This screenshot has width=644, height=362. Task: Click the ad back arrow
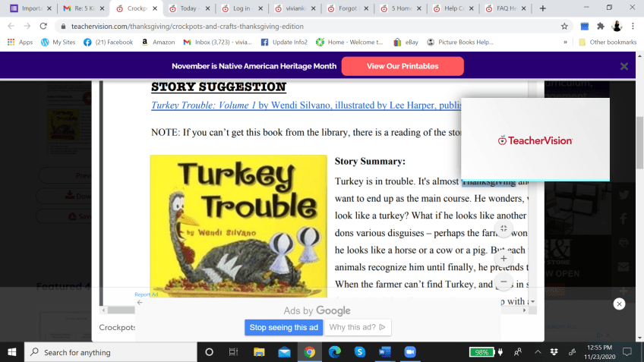pyautogui.click(x=140, y=302)
